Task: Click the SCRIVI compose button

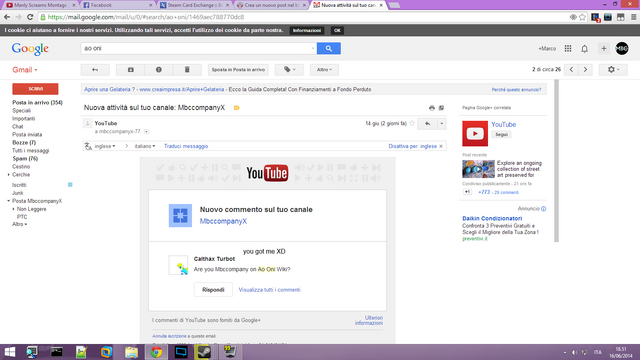Action: (35, 89)
